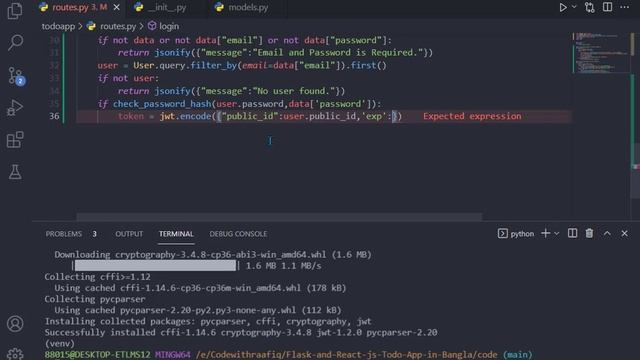Open changes compare icon in editor toolbar
The width and height of the screenshot is (640, 360).
tap(589, 7)
